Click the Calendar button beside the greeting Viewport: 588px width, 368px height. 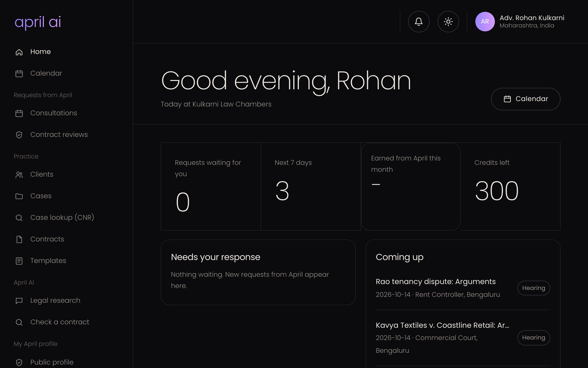[x=526, y=99]
